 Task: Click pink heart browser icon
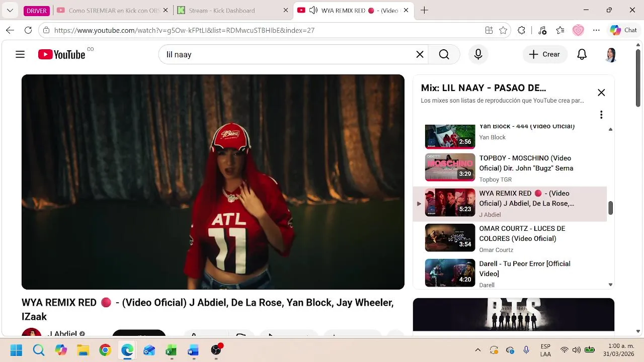point(578,30)
